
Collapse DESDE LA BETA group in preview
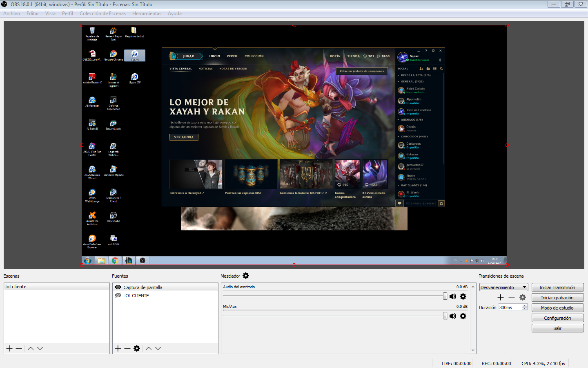(x=399, y=75)
